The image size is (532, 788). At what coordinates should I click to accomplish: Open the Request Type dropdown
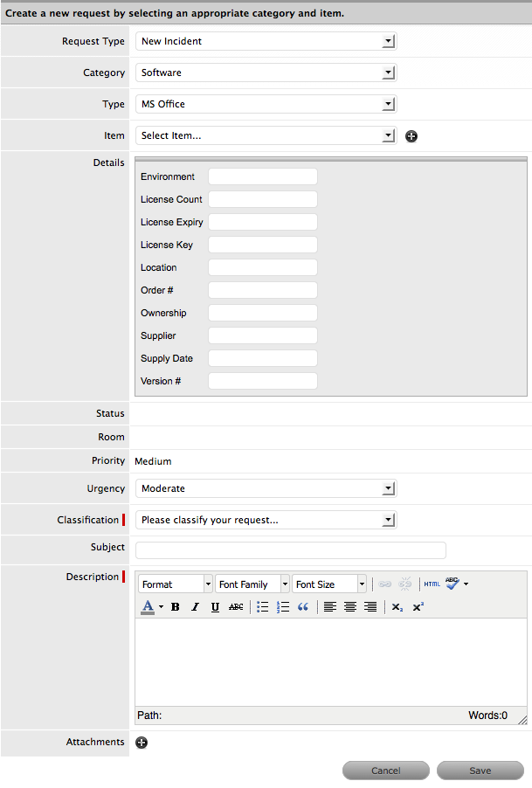[x=266, y=41]
